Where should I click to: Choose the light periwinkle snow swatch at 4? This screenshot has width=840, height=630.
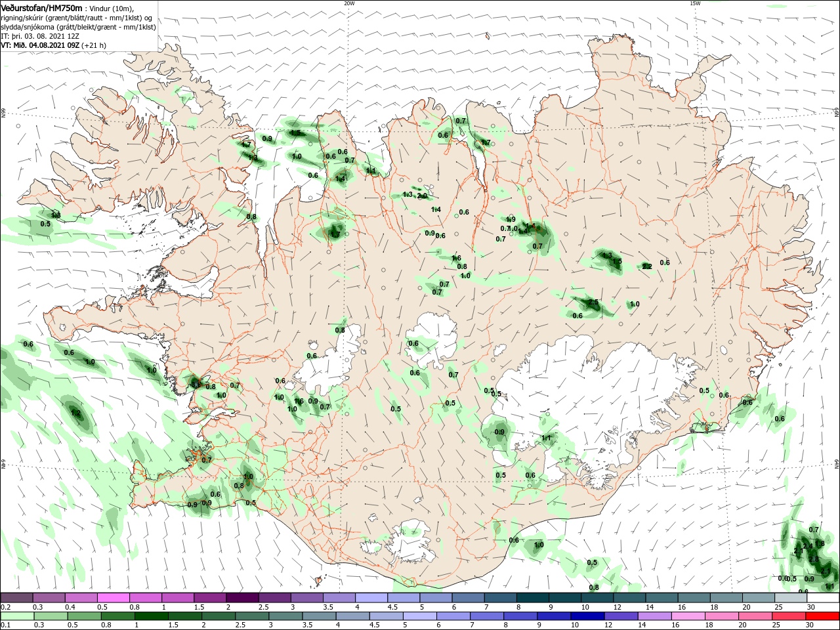[x=371, y=598]
